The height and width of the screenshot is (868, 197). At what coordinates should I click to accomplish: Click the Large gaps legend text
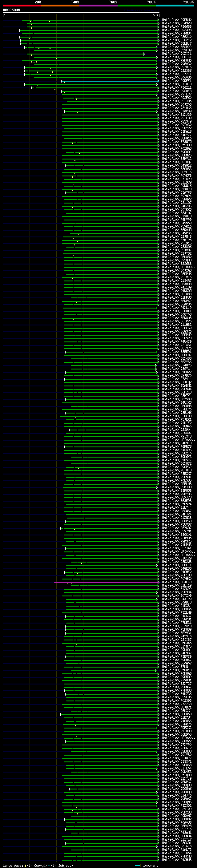pos(13,865)
